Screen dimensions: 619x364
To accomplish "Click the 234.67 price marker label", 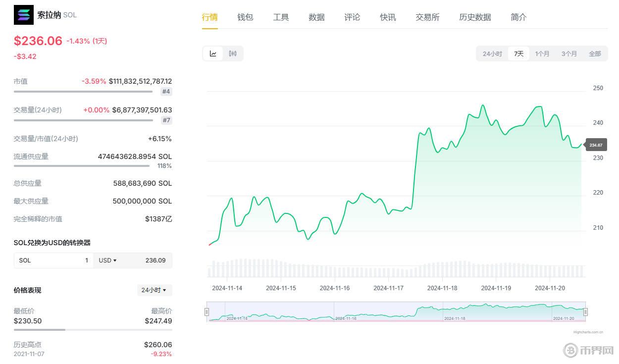I will click(x=596, y=145).
